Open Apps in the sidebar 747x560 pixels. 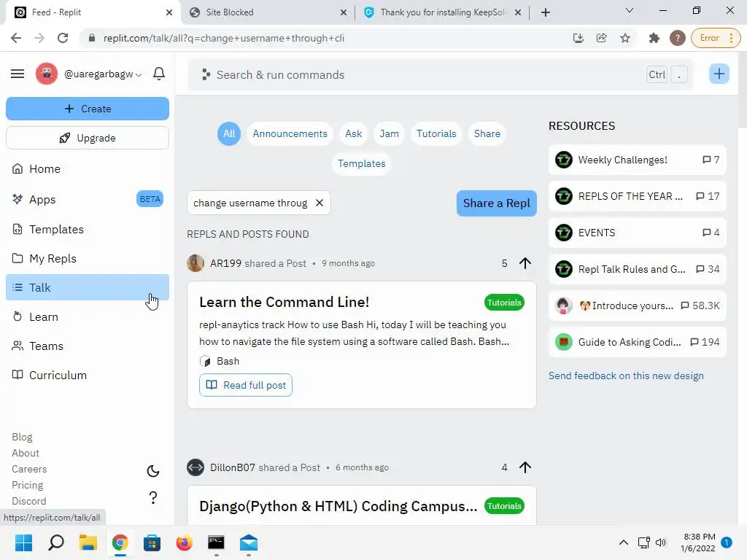88,200
